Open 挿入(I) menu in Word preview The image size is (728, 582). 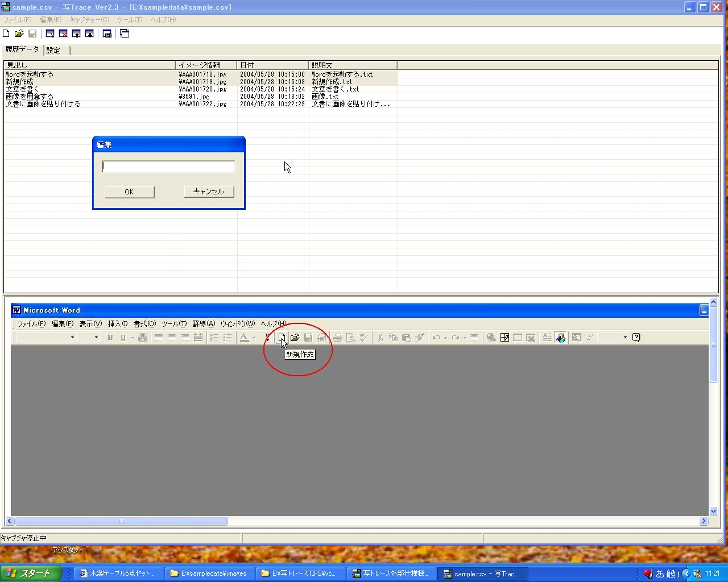pyautogui.click(x=118, y=324)
